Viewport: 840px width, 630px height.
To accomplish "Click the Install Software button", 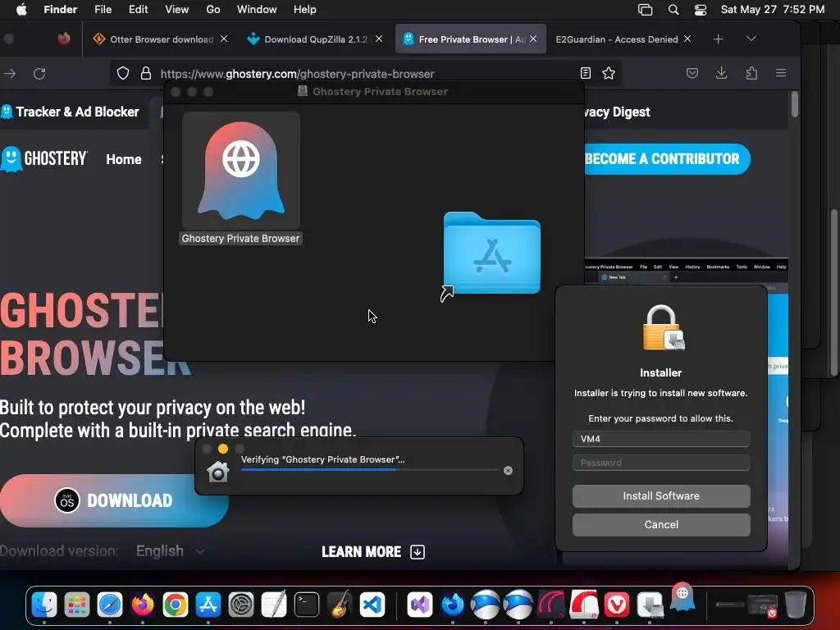I will (661, 496).
